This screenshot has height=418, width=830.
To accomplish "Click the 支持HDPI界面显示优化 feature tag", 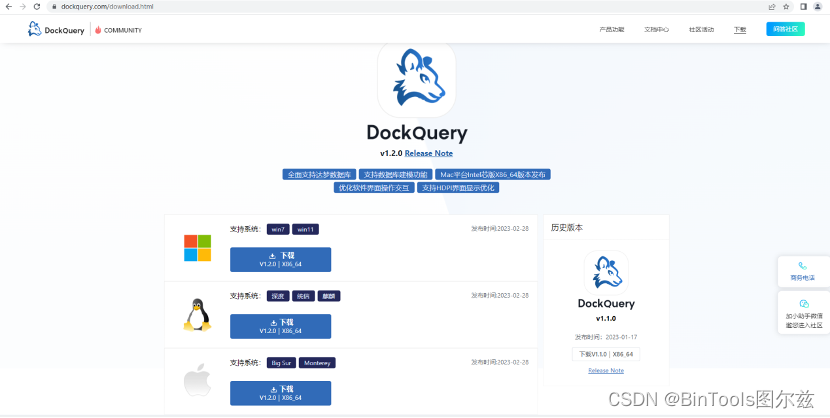I will point(458,188).
